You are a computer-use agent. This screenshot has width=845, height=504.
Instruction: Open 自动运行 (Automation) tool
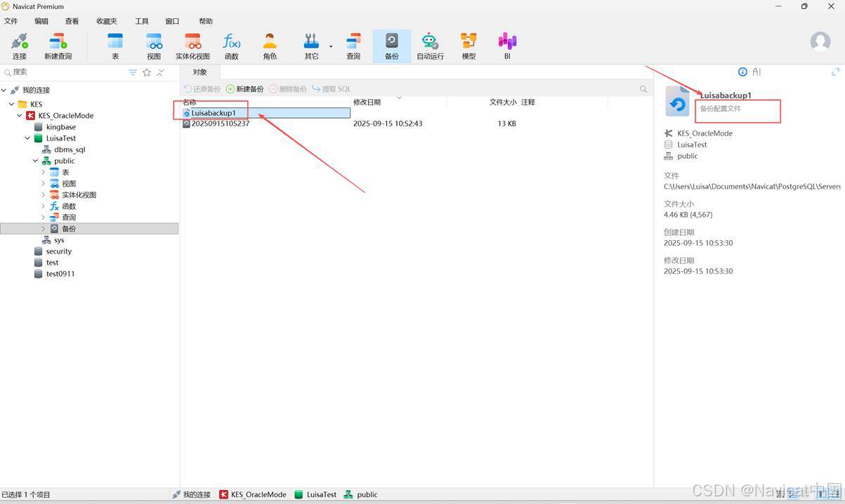430,46
